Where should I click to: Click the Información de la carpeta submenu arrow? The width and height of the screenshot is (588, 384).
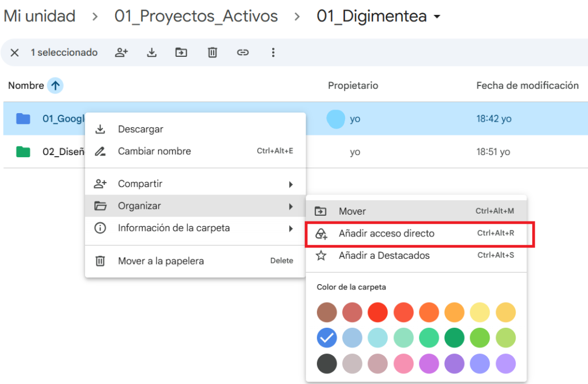coord(291,228)
